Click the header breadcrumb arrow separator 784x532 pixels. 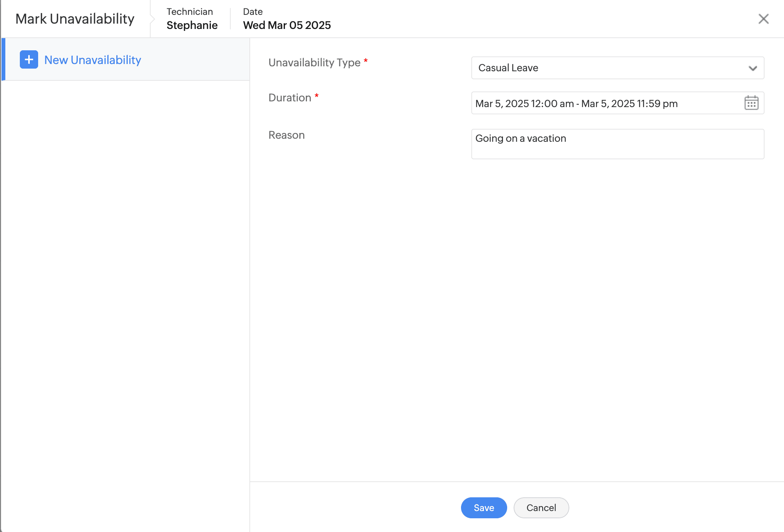tap(152, 19)
